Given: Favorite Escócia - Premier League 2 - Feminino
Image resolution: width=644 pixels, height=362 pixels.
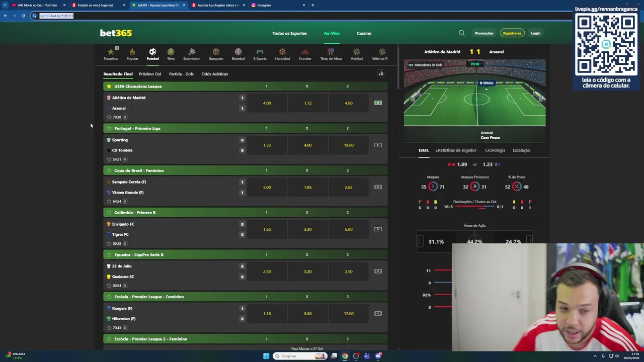Looking at the screenshot, I should click(109, 339).
